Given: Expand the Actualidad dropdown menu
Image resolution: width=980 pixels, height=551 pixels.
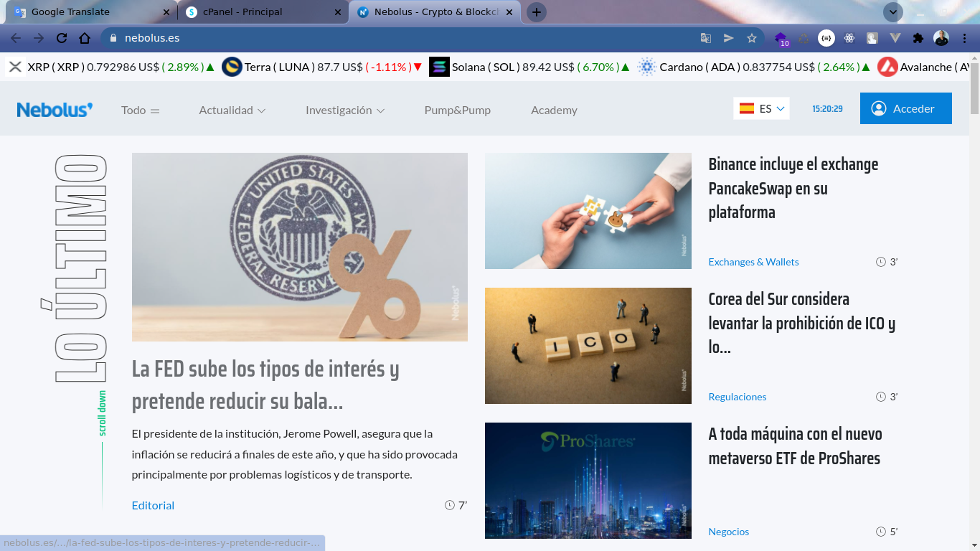Looking at the screenshot, I should (232, 110).
